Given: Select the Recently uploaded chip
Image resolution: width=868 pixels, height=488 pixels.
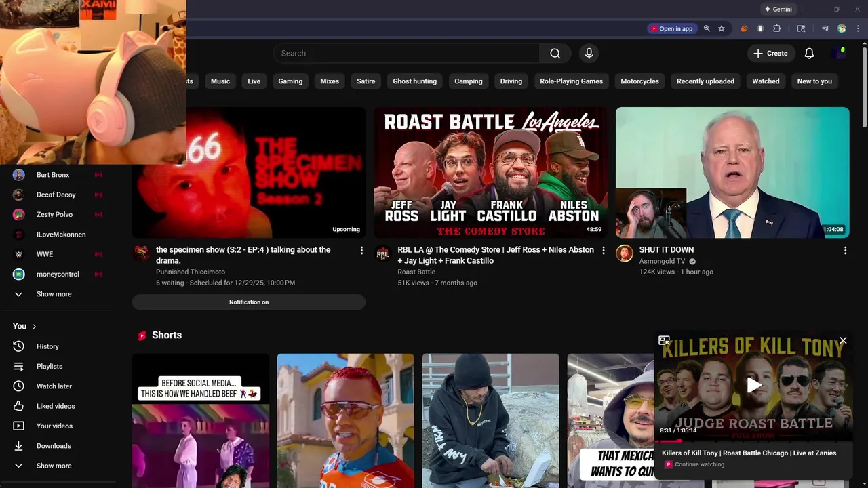Looking at the screenshot, I should (705, 81).
